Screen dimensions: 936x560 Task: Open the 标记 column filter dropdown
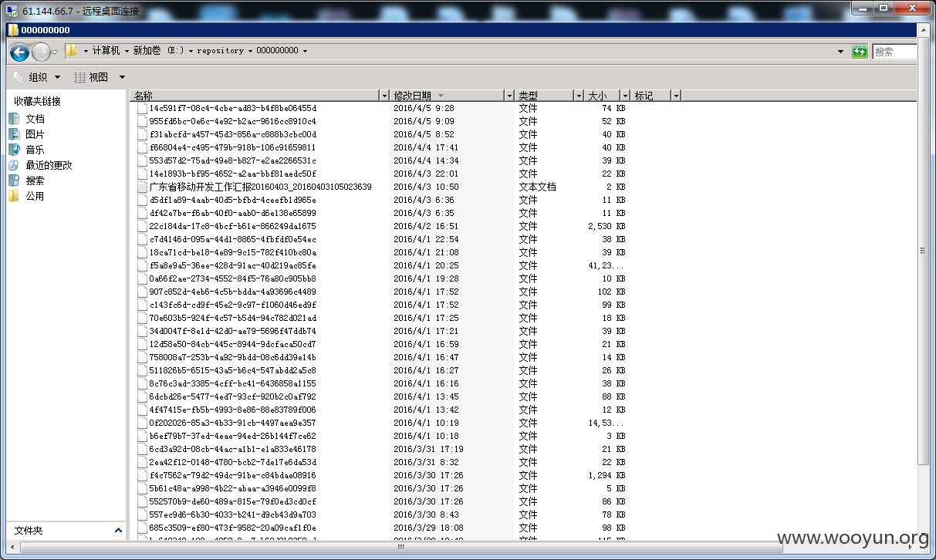(x=676, y=96)
